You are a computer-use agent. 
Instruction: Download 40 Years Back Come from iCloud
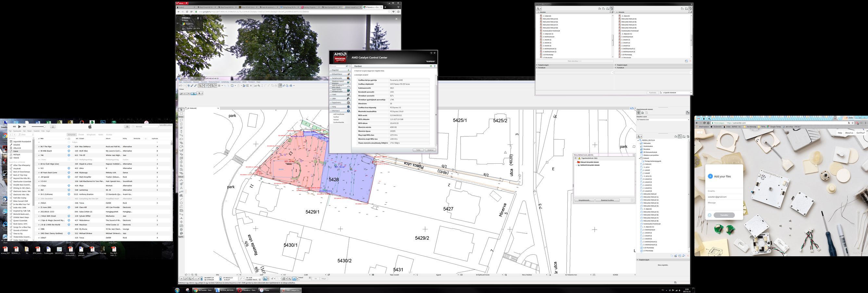click(69, 172)
